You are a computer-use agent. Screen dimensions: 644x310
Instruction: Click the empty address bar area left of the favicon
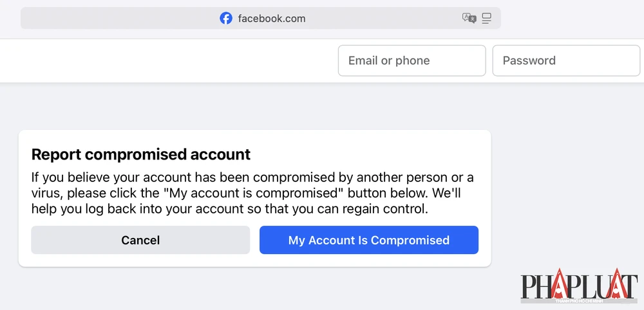click(116, 19)
